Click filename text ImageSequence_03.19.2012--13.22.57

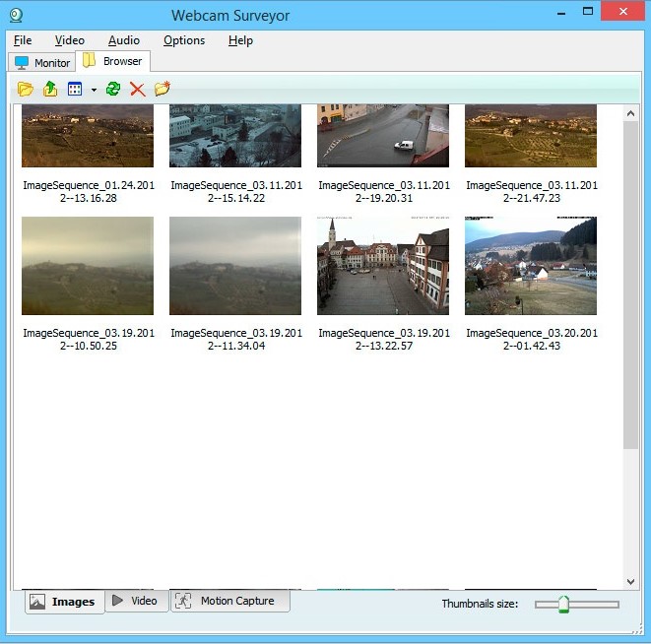point(384,339)
